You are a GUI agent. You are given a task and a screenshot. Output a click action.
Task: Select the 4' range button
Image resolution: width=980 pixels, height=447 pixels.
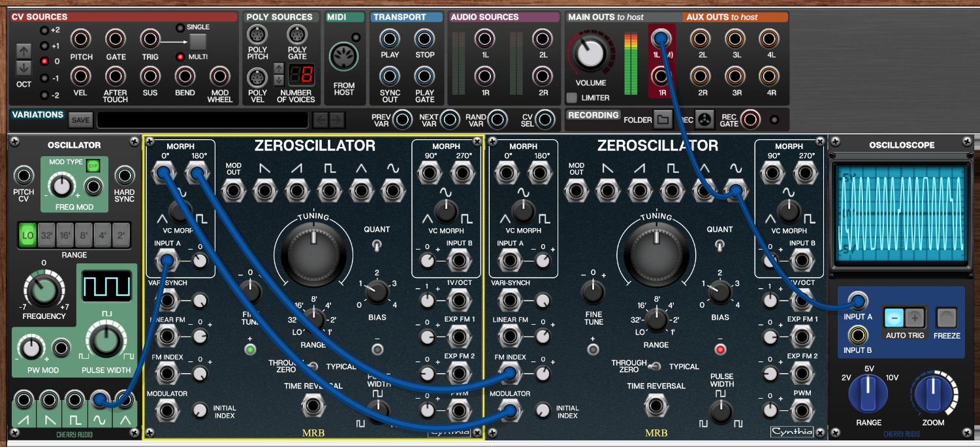coord(103,235)
